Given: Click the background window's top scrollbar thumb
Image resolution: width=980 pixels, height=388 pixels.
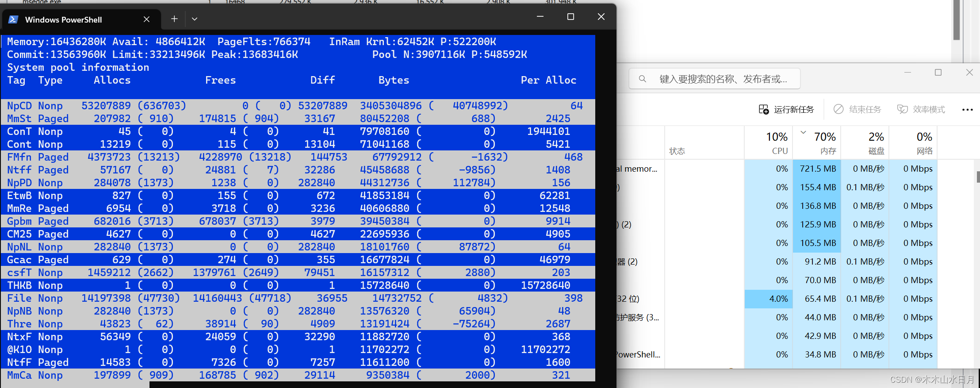Looking at the screenshot, I should [x=957, y=20].
